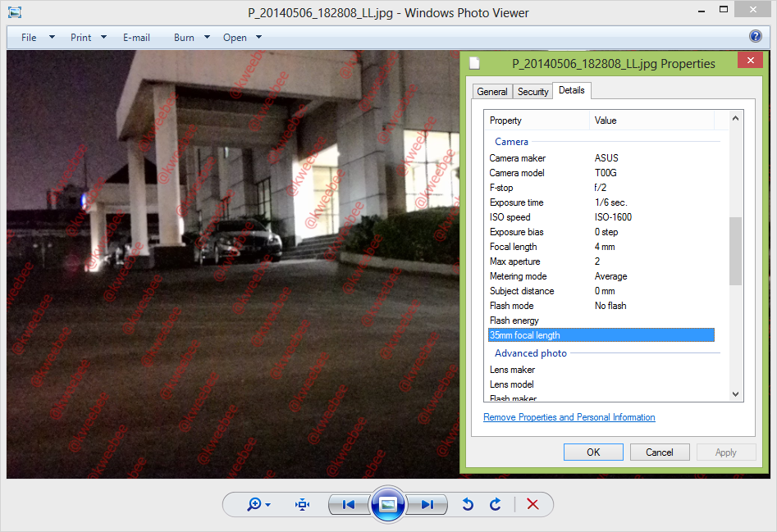Go to the previous photo
The image size is (777, 532).
349,504
